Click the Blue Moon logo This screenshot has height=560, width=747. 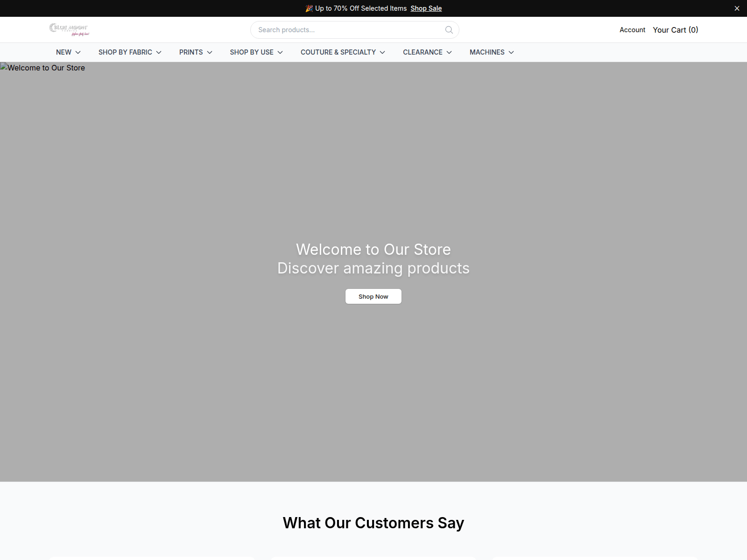point(69,30)
